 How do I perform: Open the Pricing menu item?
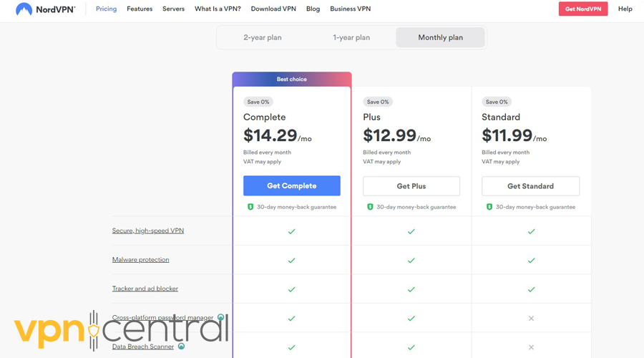[106, 9]
